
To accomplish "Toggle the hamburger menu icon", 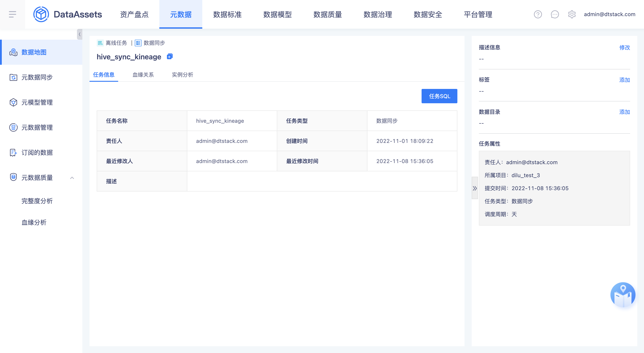I will pyautogui.click(x=13, y=14).
